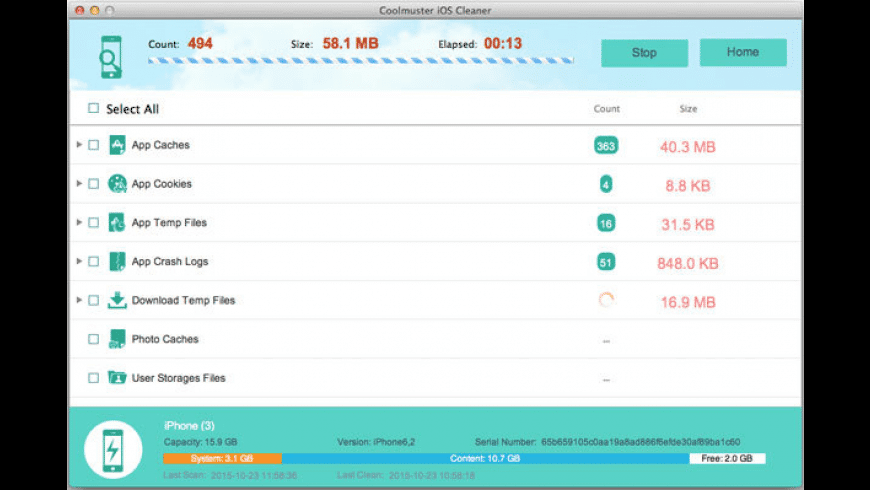Viewport: 870px width, 490px height.
Task: Click the App Temp Files icon
Action: (117, 223)
